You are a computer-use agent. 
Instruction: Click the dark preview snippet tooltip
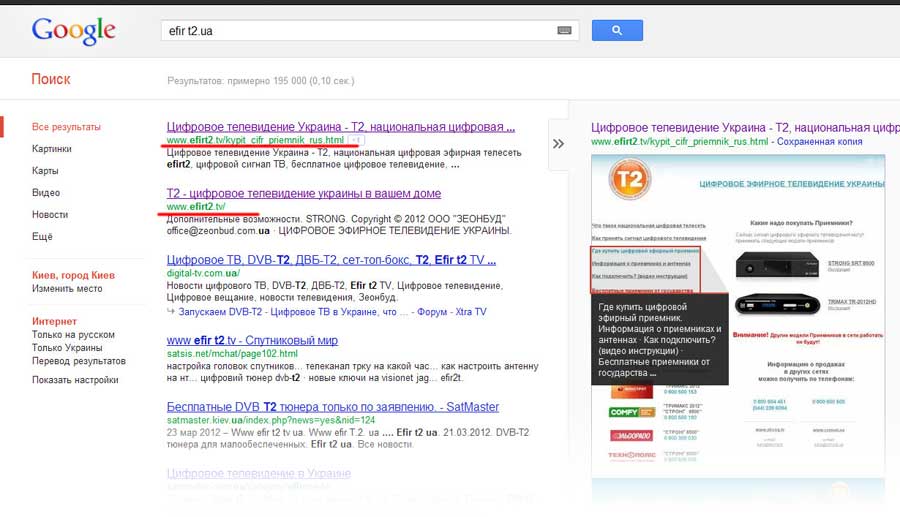pos(660,339)
